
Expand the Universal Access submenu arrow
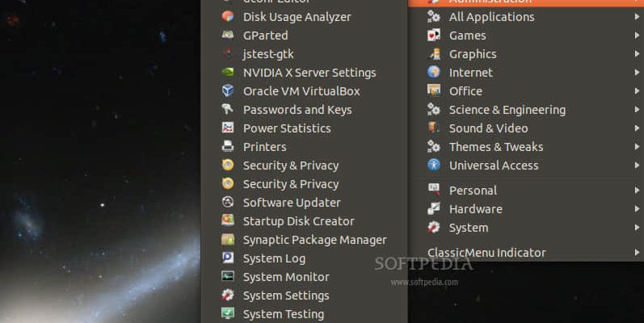pyautogui.click(x=637, y=166)
